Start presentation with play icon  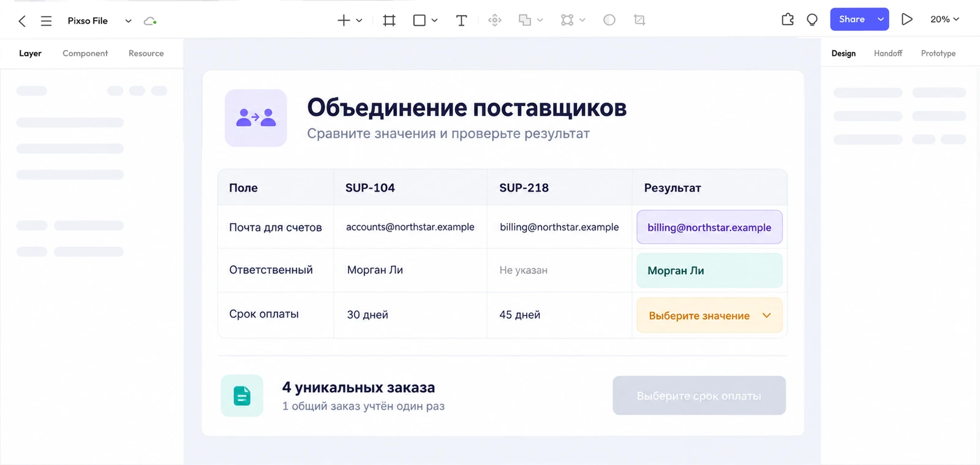(907, 20)
